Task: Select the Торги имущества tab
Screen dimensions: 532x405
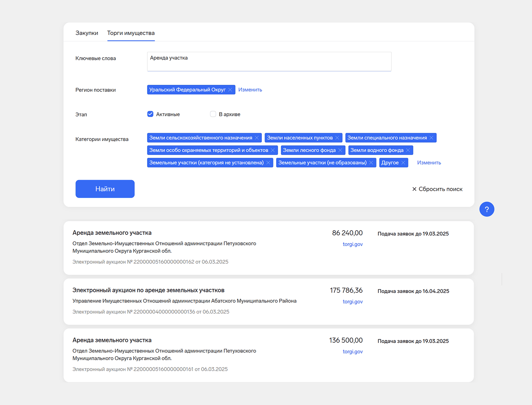Action: [131, 33]
